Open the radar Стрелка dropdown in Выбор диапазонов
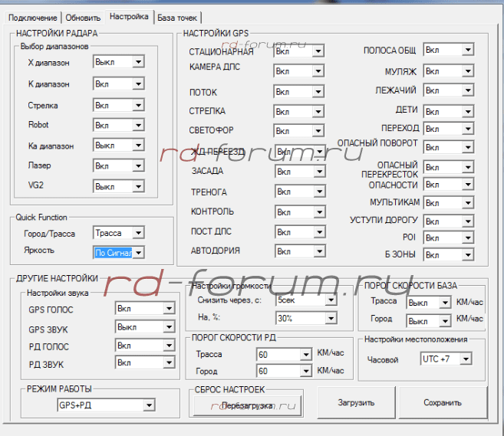504x436 pixels. (x=119, y=105)
